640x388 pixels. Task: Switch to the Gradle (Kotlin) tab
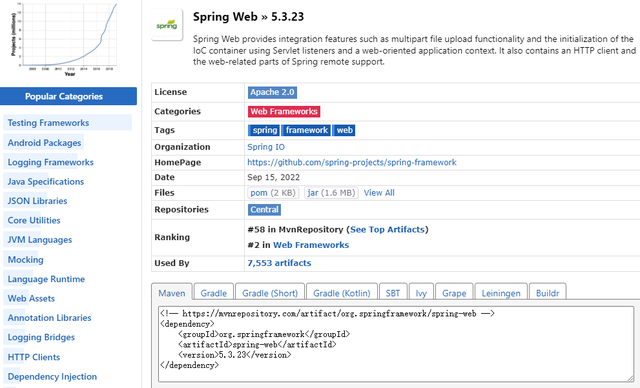[x=342, y=293]
